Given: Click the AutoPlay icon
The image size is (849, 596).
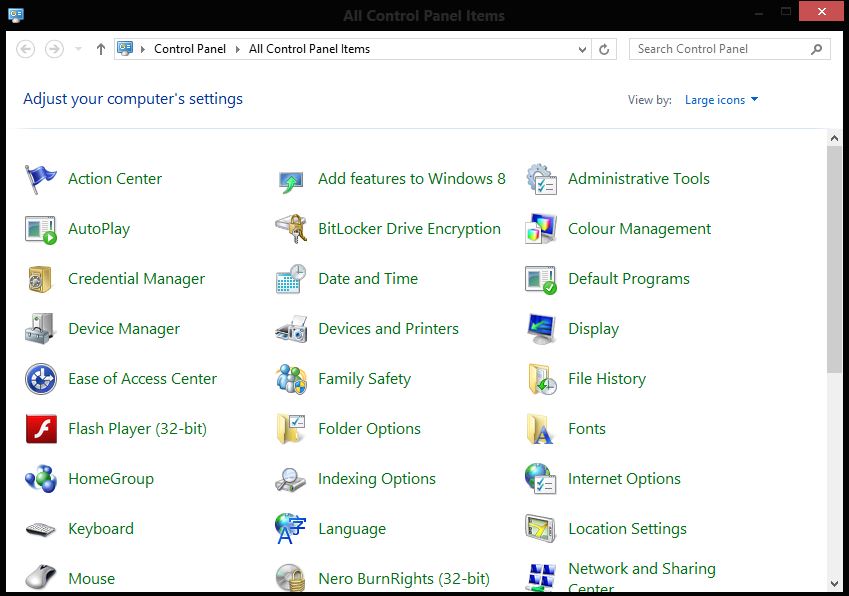Looking at the screenshot, I should 41,230.
